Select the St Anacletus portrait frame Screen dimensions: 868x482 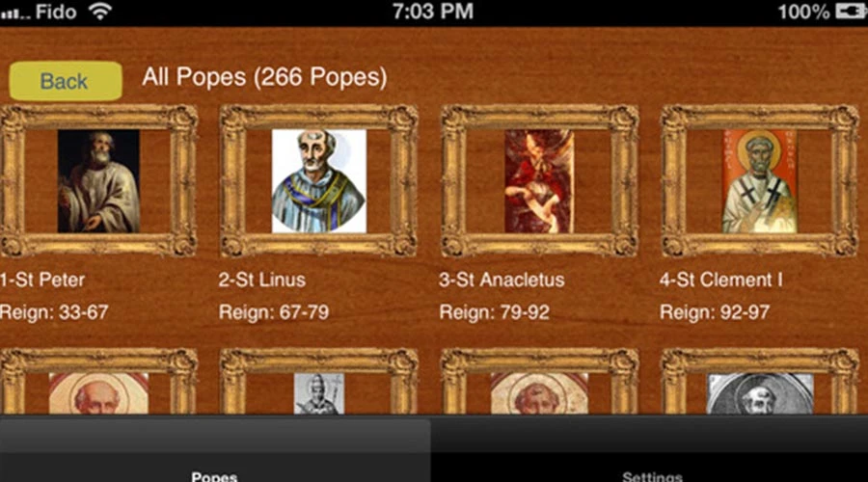(x=539, y=181)
